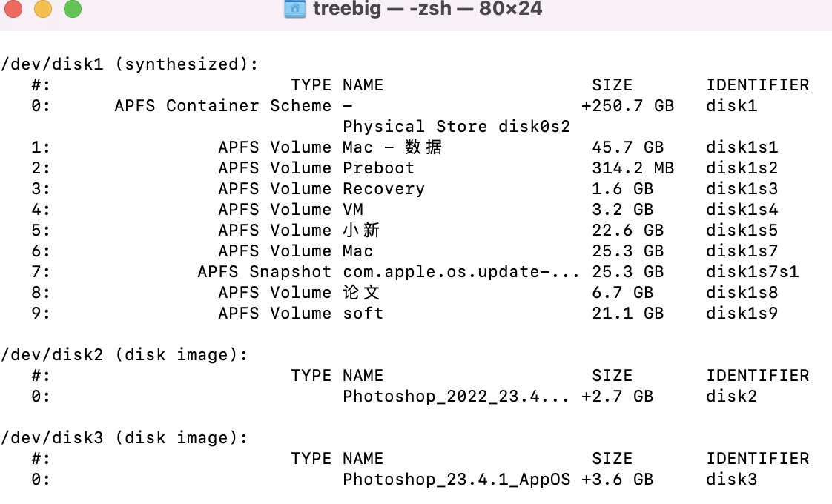Click the "/dev/disk1 (synthesized):" header line
The width and height of the screenshot is (832, 504).
click(130, 64)
